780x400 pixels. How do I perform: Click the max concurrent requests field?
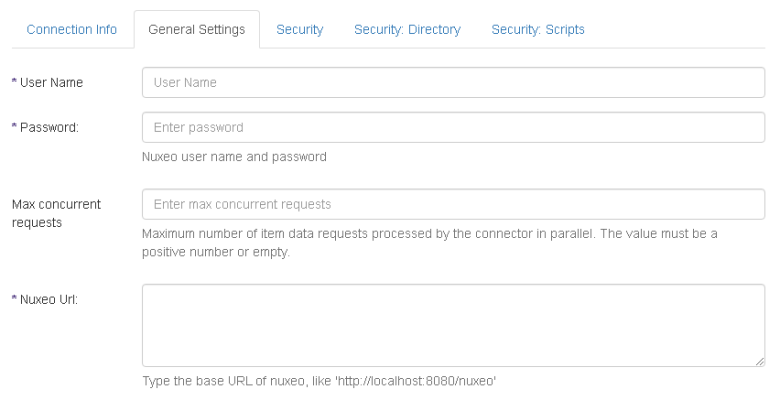[453, 204]
